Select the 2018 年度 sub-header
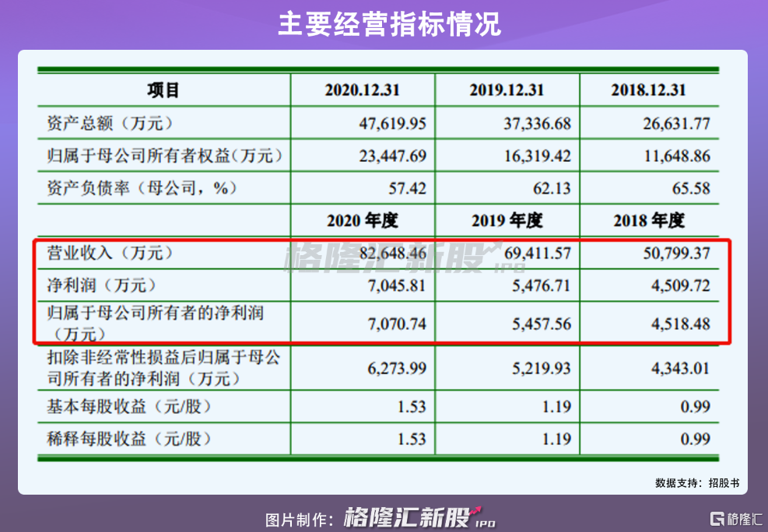The width and height of the screenshot is (768, 532). click(648, 221)
